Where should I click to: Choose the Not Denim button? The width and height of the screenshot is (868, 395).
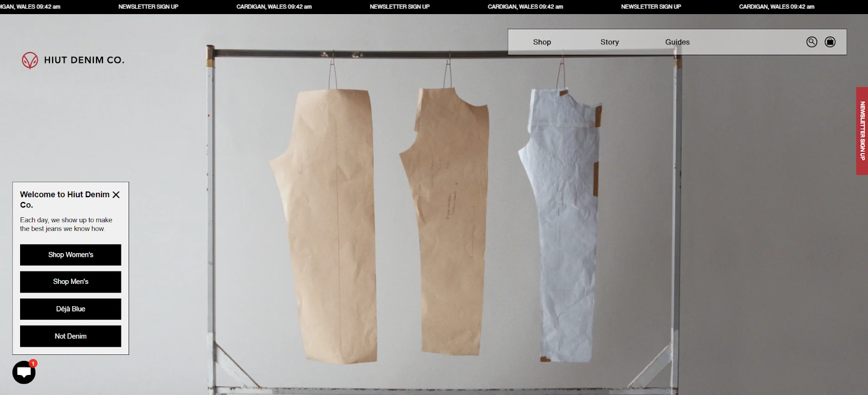(71, 336)
